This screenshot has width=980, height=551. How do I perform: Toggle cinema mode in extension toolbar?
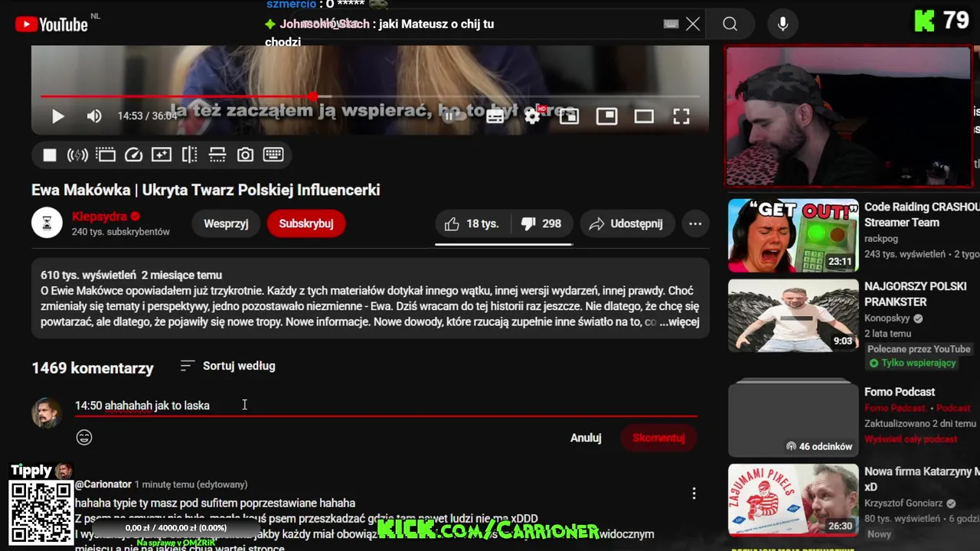tap(106, 155)
